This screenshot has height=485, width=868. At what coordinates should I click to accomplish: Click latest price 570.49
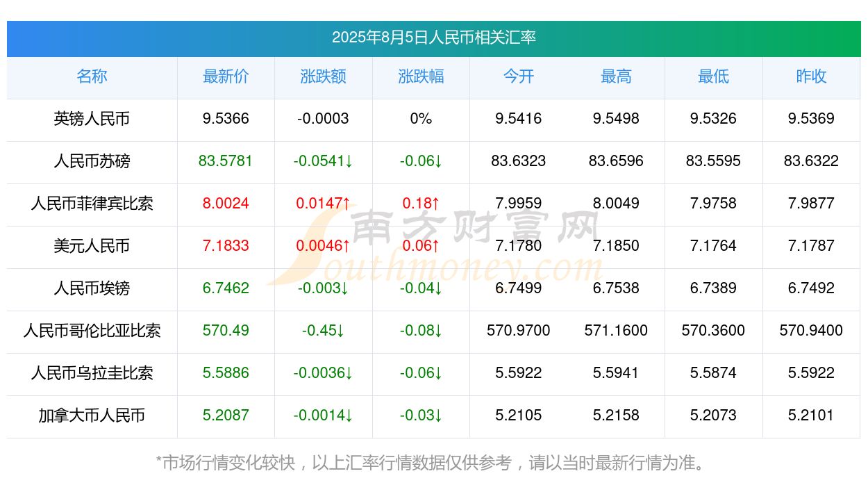point(226,331)
